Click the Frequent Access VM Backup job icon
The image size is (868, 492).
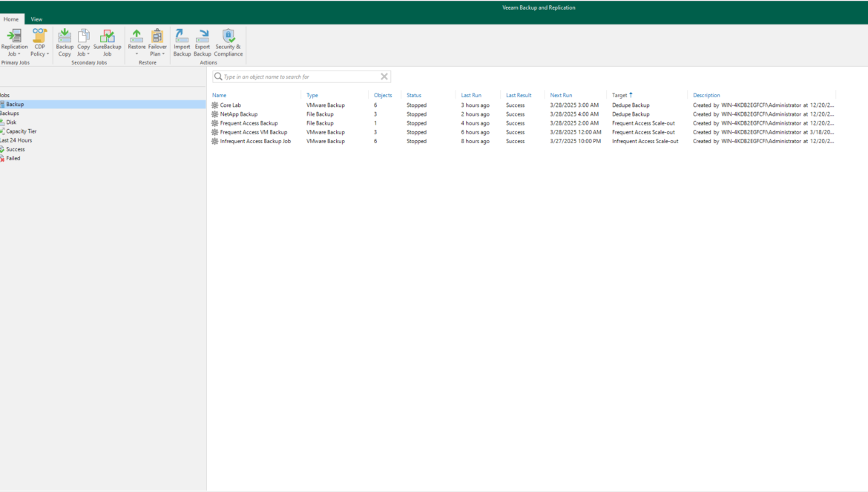click(x=215, y=132)
